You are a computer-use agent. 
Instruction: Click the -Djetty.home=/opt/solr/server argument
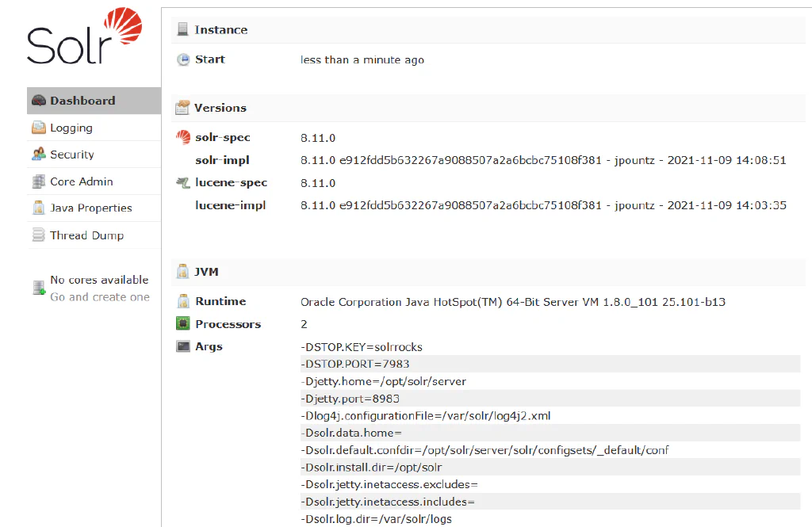pyautogui.click(x=383, y=381)
